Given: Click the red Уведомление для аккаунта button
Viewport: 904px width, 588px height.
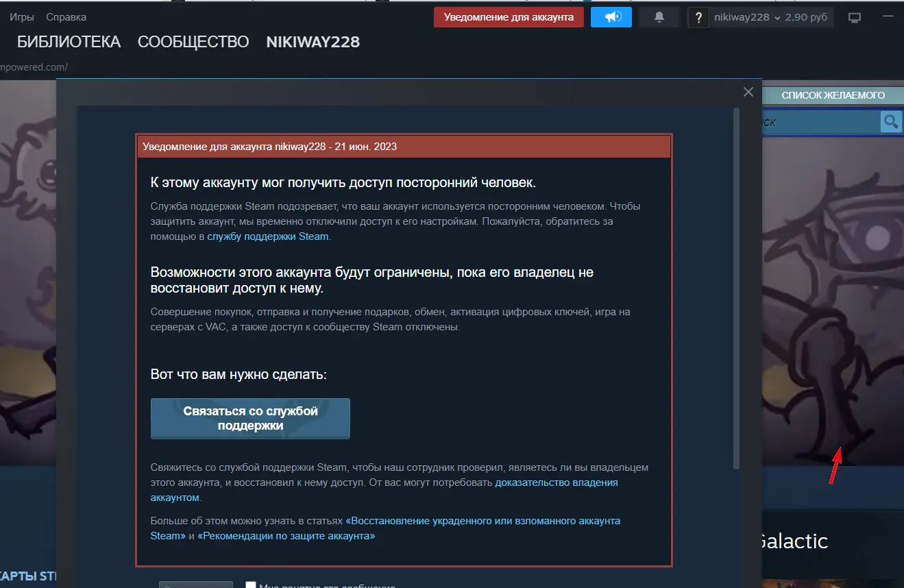Looking at the screenshot, I should 509,17.
